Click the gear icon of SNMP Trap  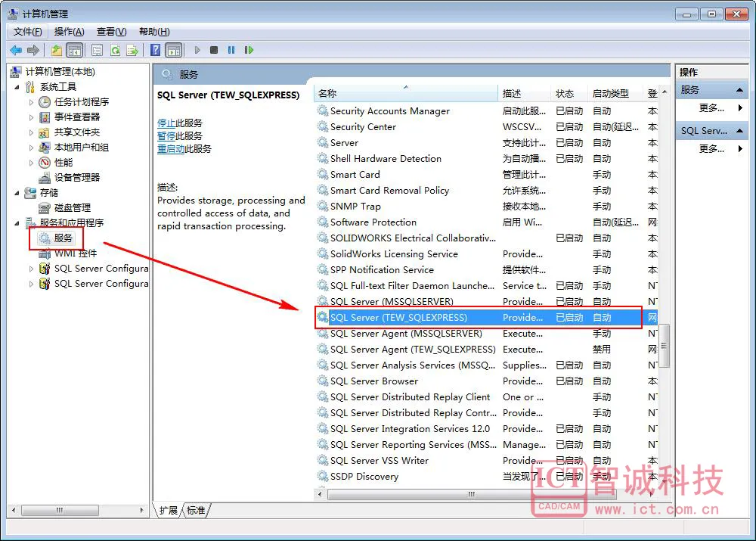pyautogui.click(x=322, y=207)
